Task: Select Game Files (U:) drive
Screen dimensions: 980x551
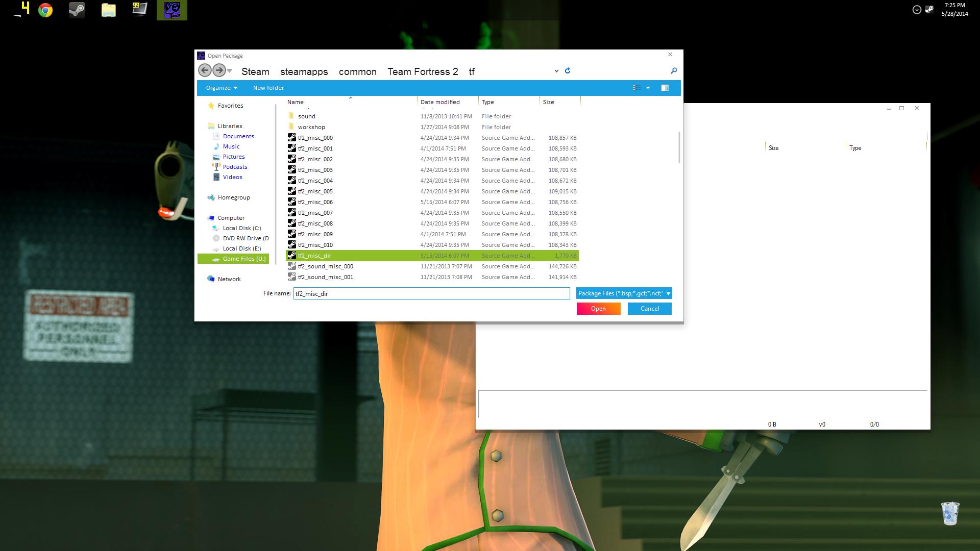Action: click(x=233, y=259)
